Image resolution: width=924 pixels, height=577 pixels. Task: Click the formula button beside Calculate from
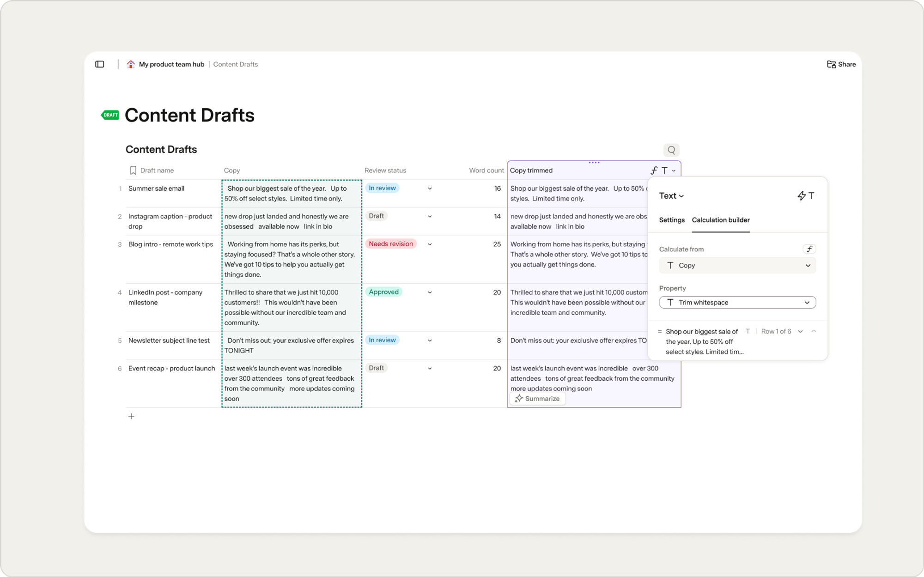coord(809,249)
